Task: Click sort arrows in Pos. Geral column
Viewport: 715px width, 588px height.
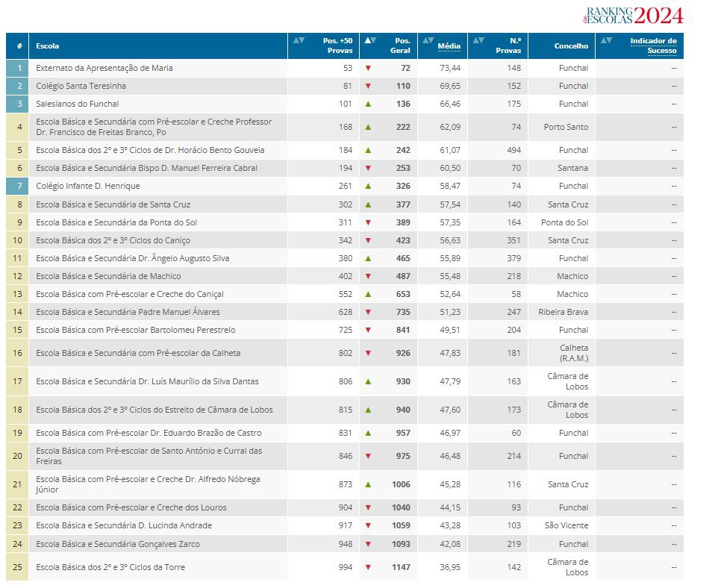Action: (x=369, y=40)
